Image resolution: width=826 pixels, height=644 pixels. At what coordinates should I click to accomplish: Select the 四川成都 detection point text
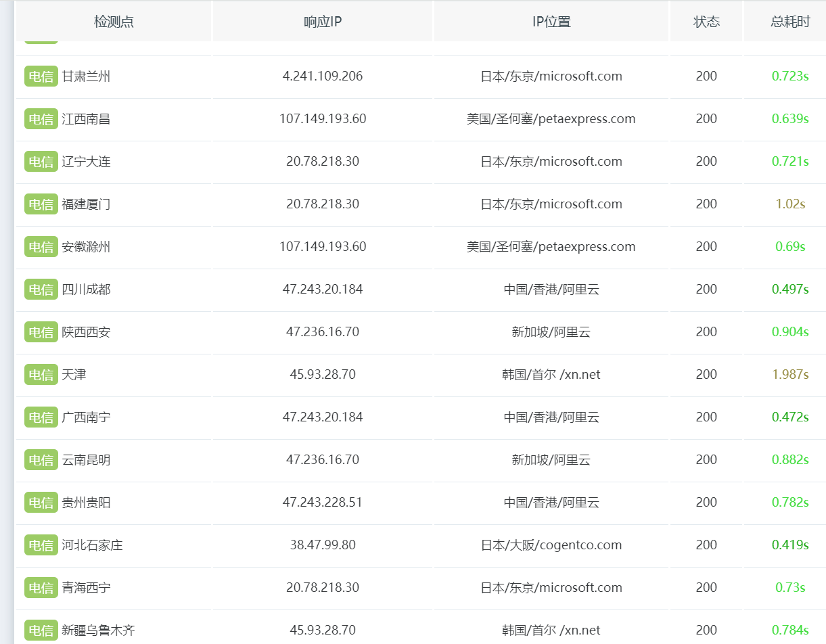point(86,290)
